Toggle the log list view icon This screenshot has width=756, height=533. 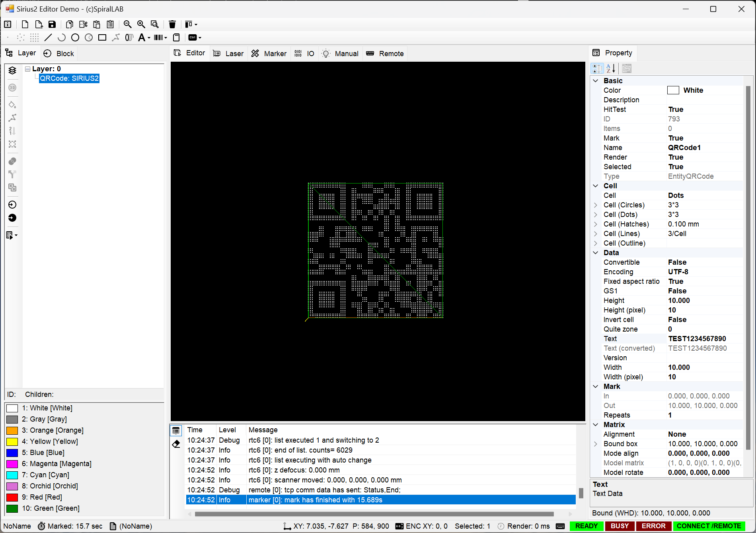[x=176, y=431]
